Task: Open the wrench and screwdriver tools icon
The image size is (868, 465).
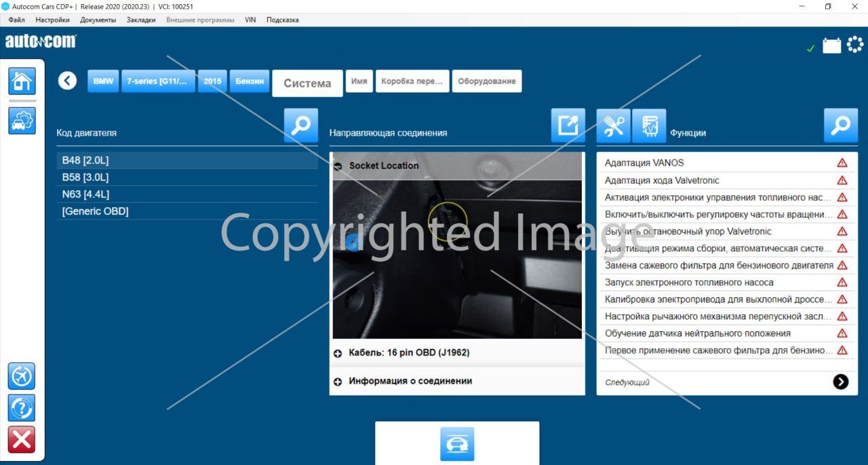Action: pyautogui.click(x=614, y=126)
